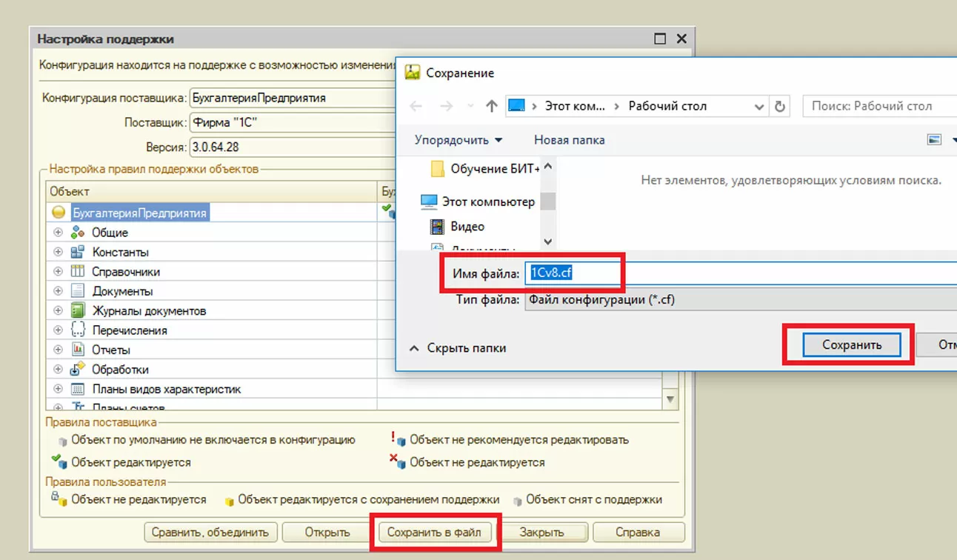The image size is (957, 560).
Task: Click the Обучение БИТ+ folder icon
Action: tap(437, 169)
